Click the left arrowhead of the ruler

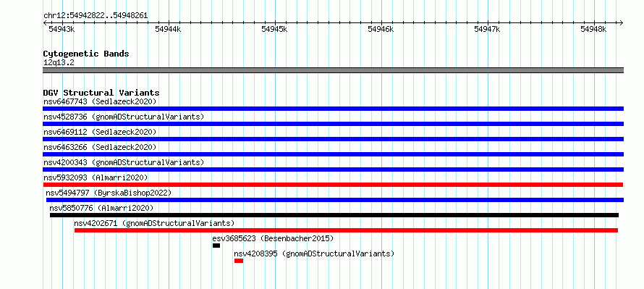coord(45,22)
